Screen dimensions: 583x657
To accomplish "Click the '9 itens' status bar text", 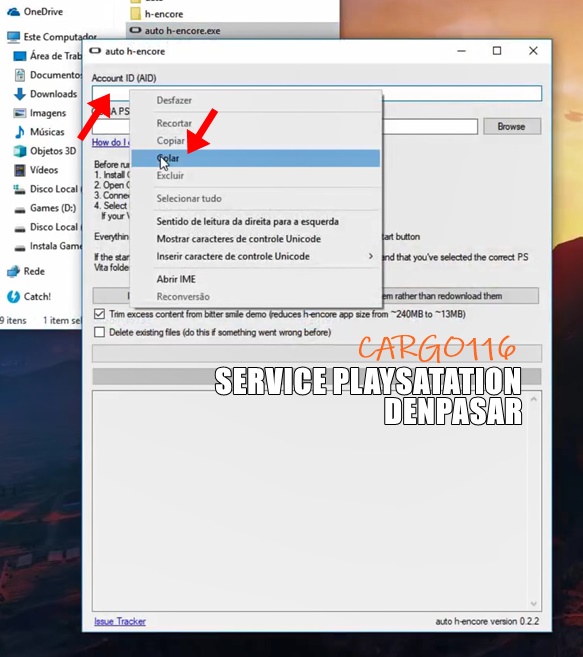I will 13,321.
